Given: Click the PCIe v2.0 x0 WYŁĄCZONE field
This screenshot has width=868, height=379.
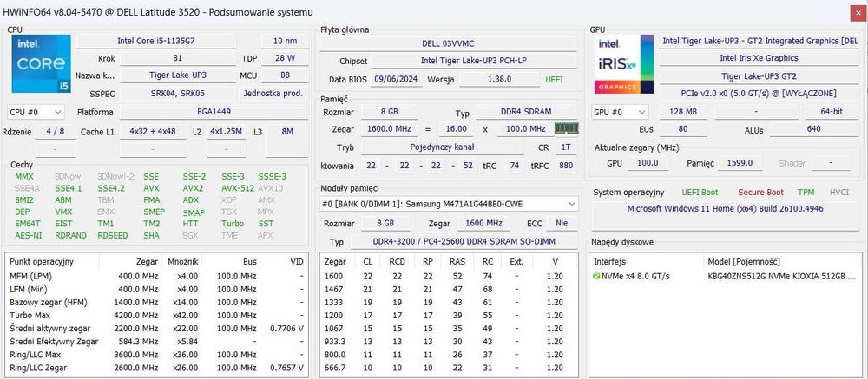Looking at the screenshot, I should tap(759, 94).
